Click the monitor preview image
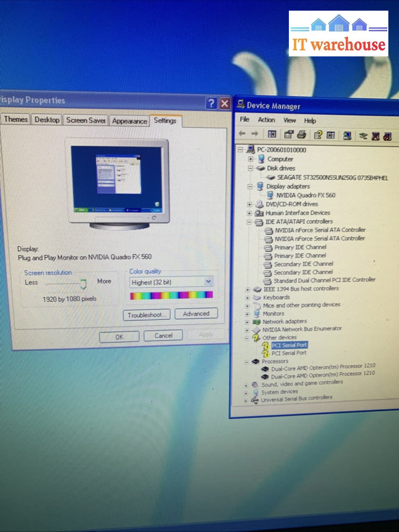399x532 pixels. [119, 184]
